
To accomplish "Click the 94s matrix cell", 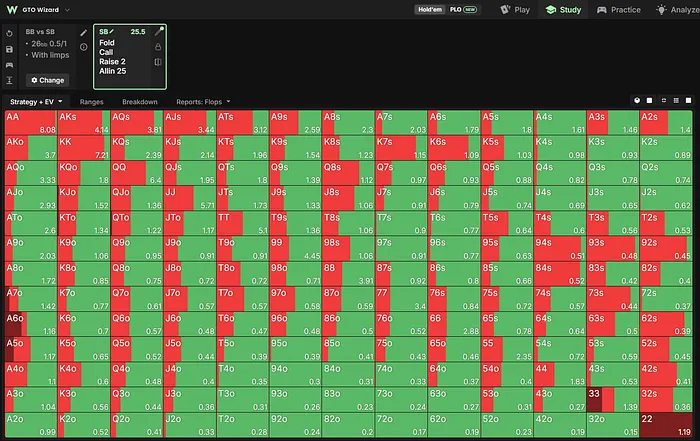I will (x=560, y=249).
